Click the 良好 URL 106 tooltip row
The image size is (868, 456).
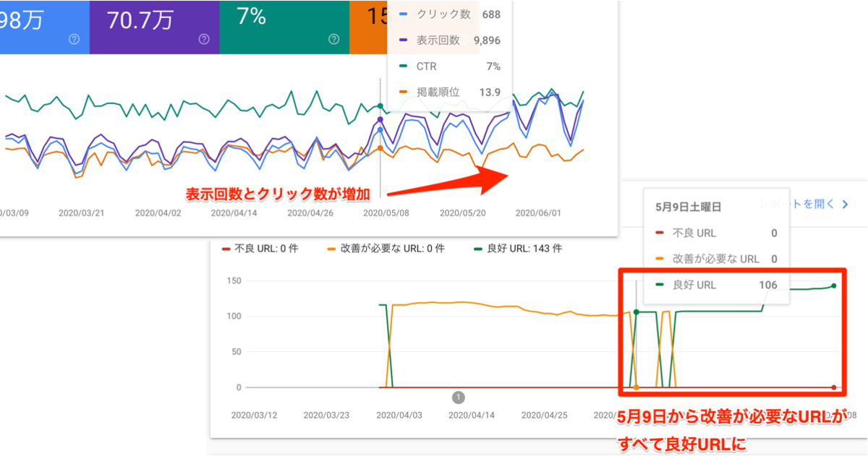click(716, 285)
